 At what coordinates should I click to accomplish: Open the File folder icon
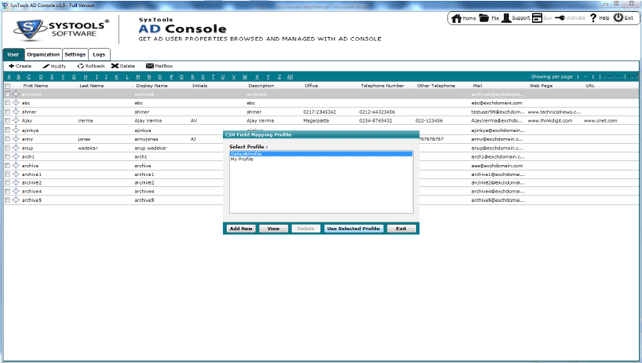[484, 18]
